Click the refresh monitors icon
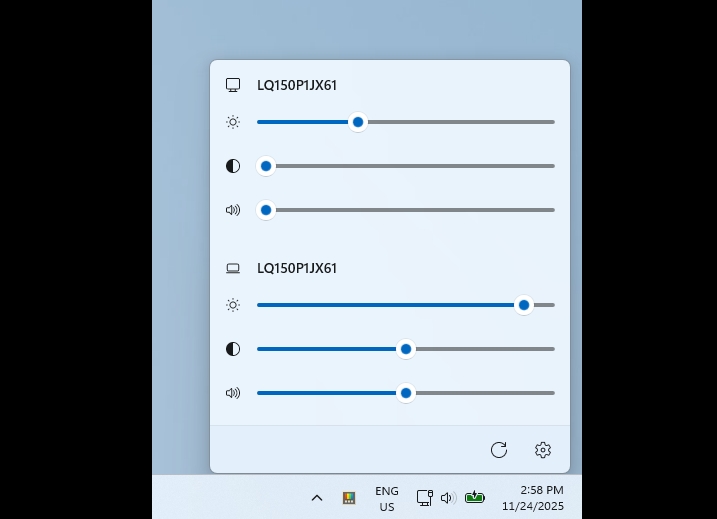The height and width of the screenshot is (519, 717). click(x=499, y=450)
